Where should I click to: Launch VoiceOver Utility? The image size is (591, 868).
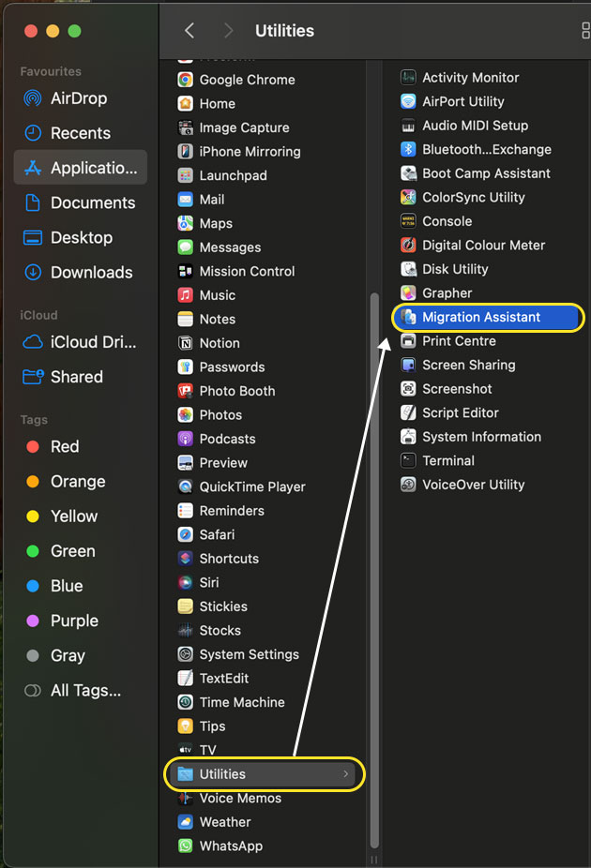[471, 485]
